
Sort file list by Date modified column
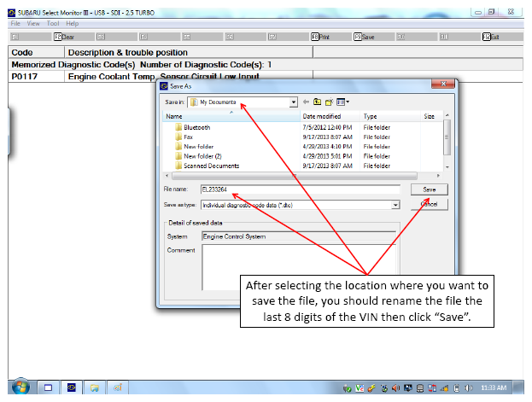[x=330, y=116]
